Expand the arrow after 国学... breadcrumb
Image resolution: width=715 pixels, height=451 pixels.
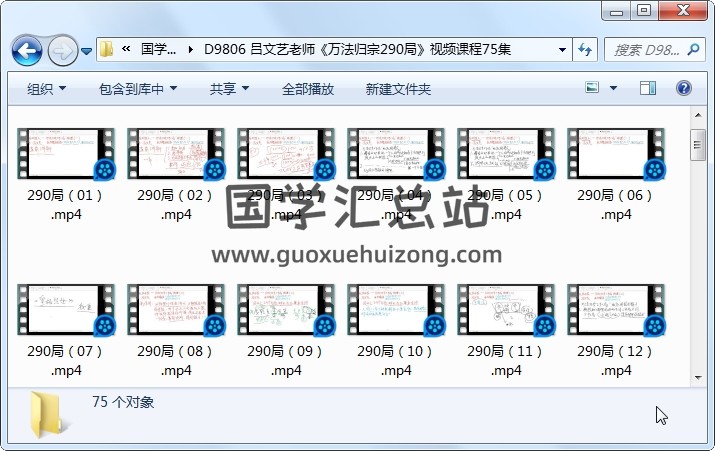pyautogui.click(x=191, y=49)
